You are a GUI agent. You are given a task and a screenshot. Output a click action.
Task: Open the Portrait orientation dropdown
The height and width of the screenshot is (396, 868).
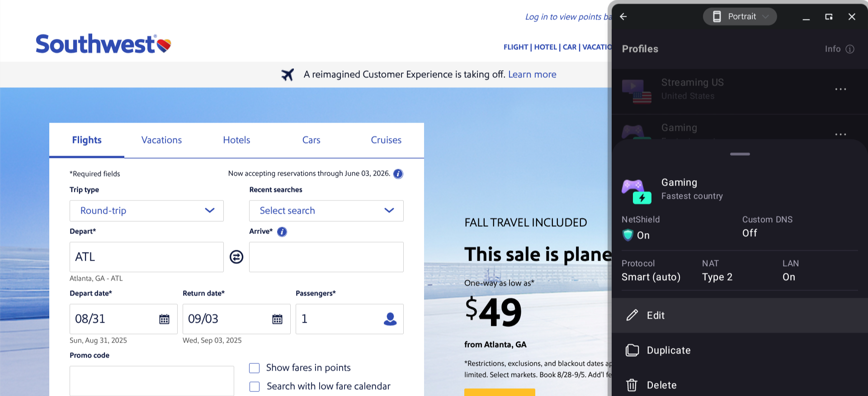(740, 17)
